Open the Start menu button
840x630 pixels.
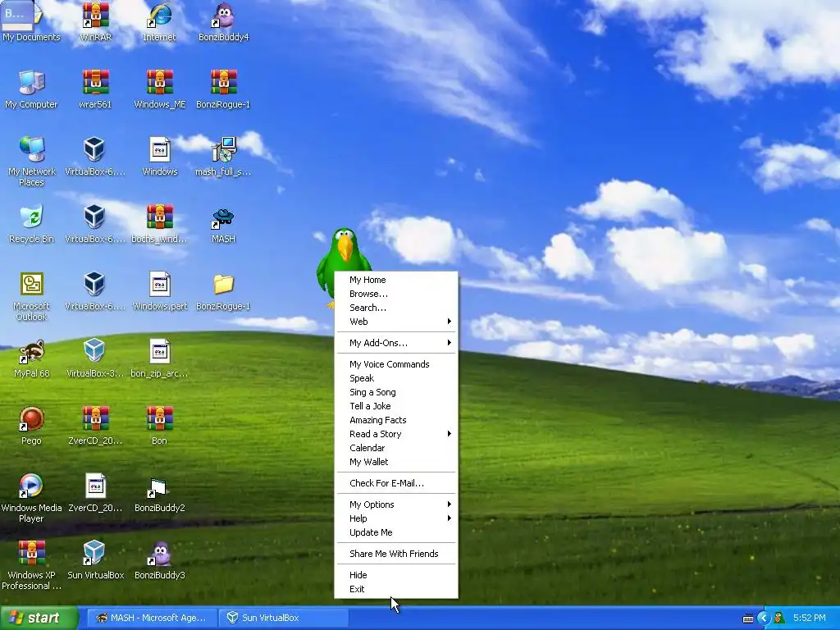[x=39, y=619]
